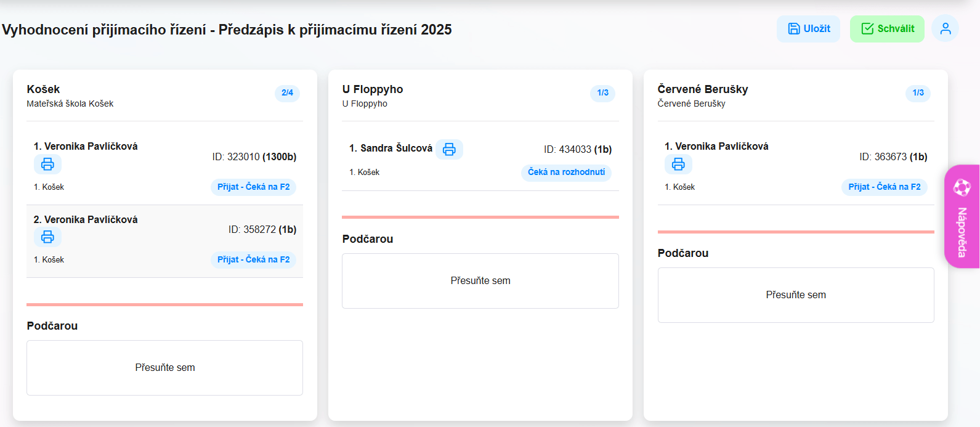Image resolution: width=980 pixels, height=427 pixels.
Task: Open the Nápověda help side tab
Action: (962, 216)
